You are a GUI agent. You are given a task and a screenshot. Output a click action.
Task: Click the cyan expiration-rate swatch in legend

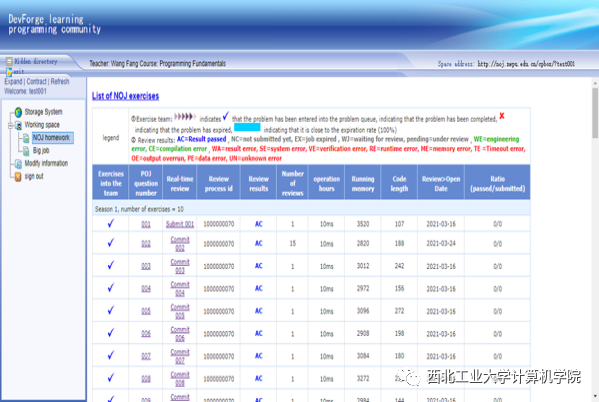coord(247,128)
